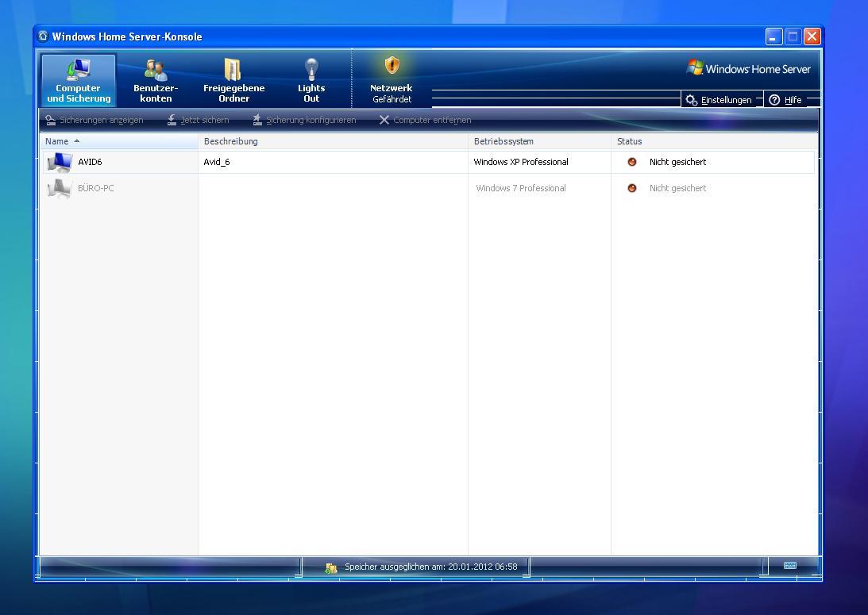Click the storage balancing icon in status bar
Image resolution: width=868 pixels, height=615 pixels.
tap(331, 567)
